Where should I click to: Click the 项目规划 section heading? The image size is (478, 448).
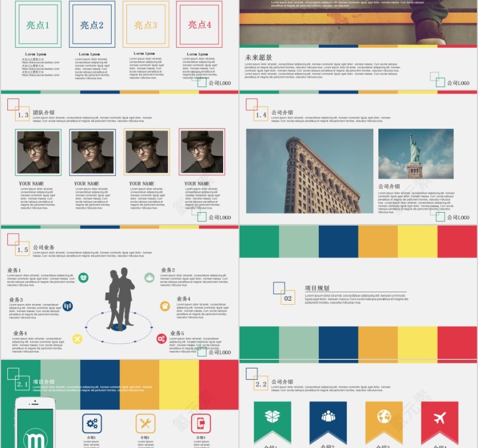[317, 288]
